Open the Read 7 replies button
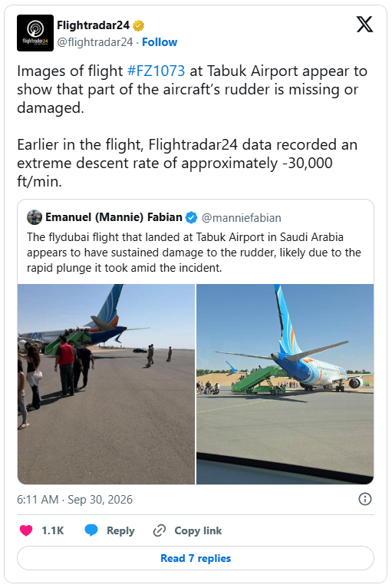Viewport: 392px width, 588px height. tap(196, 558)
